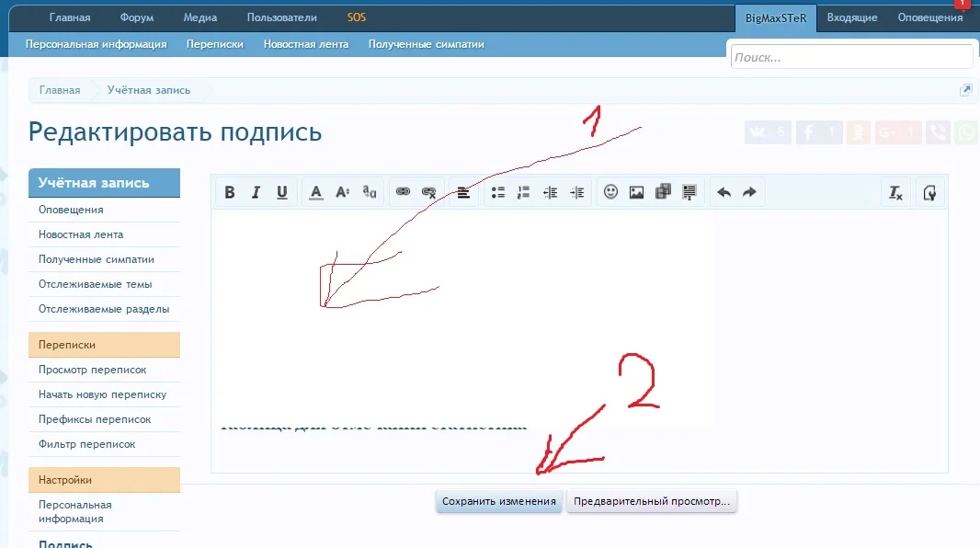Remove a link using the unlink icon
The image size is (980, 548).
[427, 192]
